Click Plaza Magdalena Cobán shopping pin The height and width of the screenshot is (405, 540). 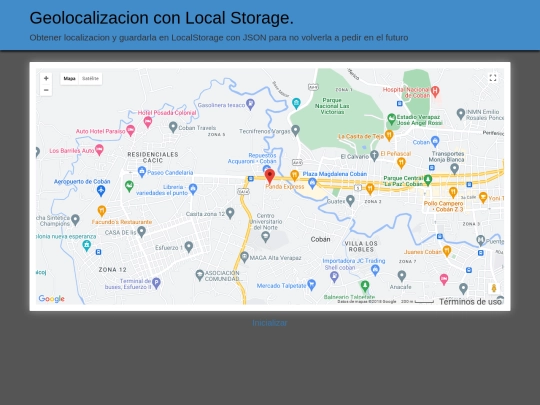[312, 183]
